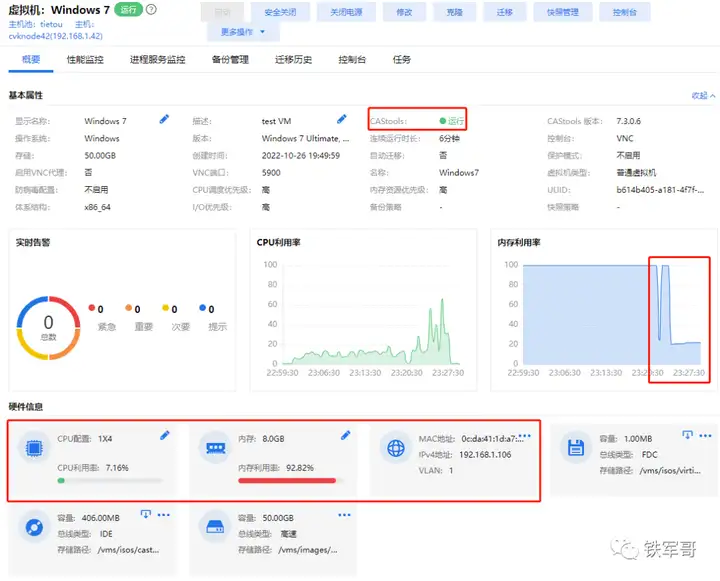
Task: Click the red memory utilization bar
Action: (287, 480)
